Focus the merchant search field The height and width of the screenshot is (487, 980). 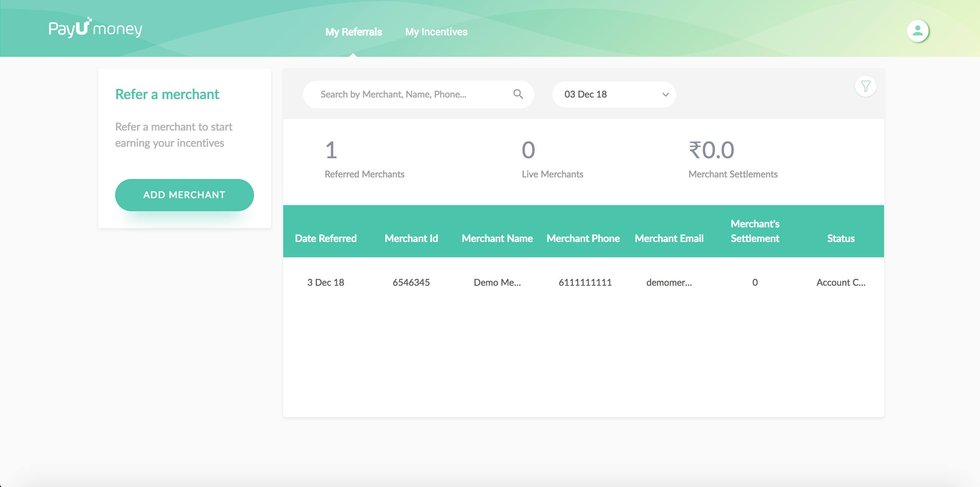418,94
